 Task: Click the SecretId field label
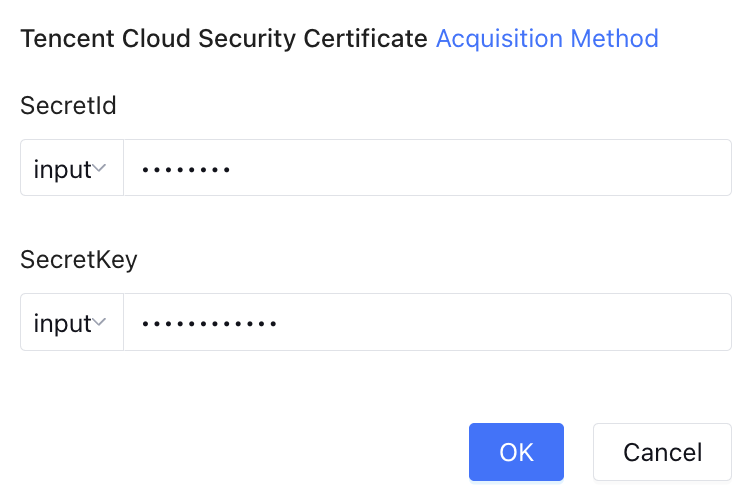(68, 105)
